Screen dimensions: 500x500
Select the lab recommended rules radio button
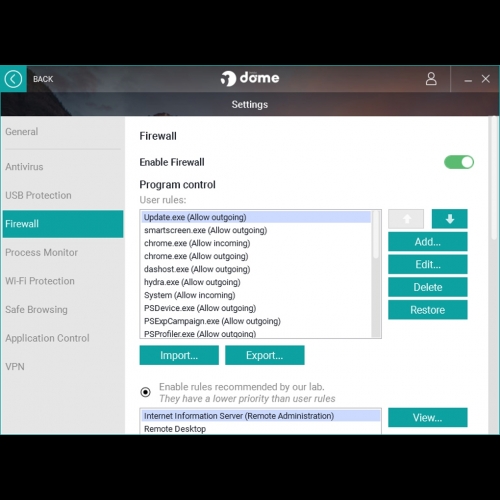pos(145,392)
